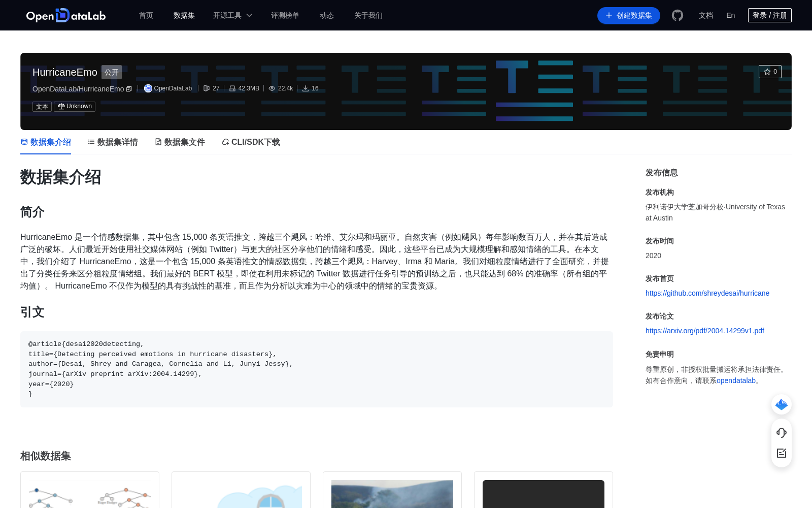This screenshot has height=508, width=812.
Task: Click the opendatalab contact link
Action: (x=736, y=380)
